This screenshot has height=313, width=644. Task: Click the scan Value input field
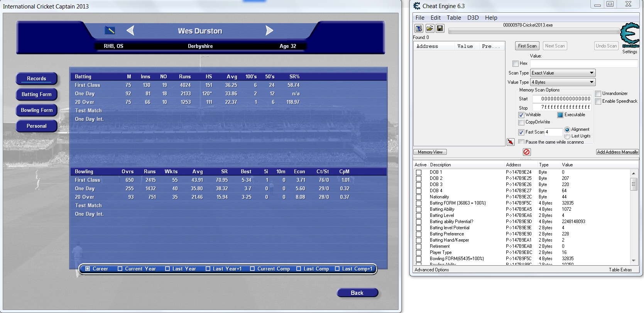click(x=584, y=64)
